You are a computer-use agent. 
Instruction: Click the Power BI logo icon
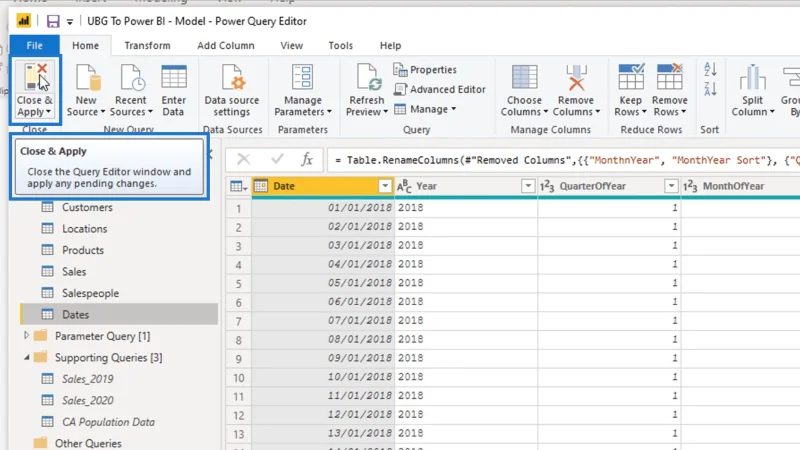click(x=23, y=20)
